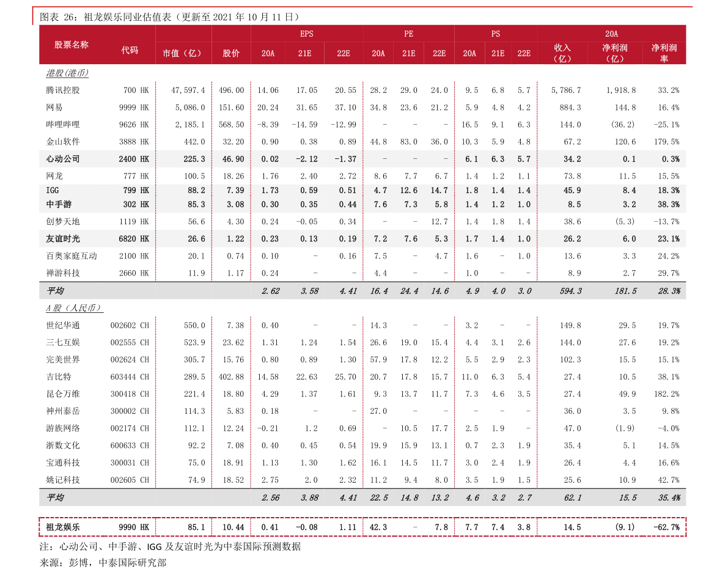
Task: Click the 股票名称 column header
Action: click(71, 45)
